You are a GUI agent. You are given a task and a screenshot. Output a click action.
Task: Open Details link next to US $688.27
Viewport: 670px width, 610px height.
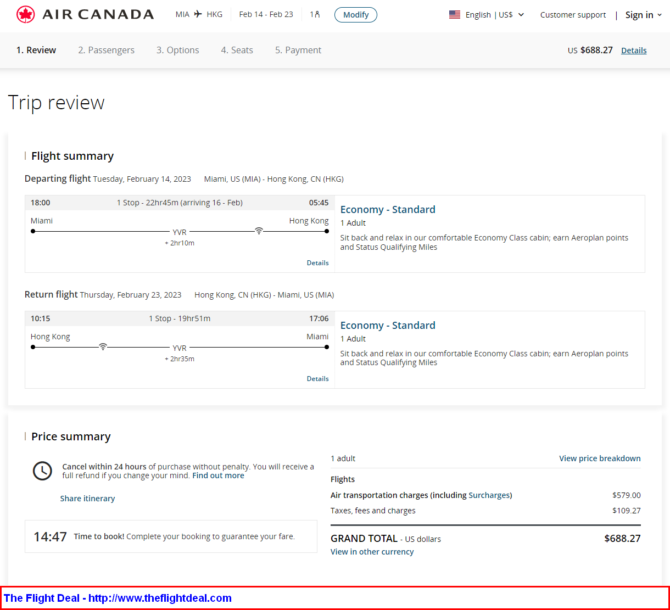click(x=634, y=50)
